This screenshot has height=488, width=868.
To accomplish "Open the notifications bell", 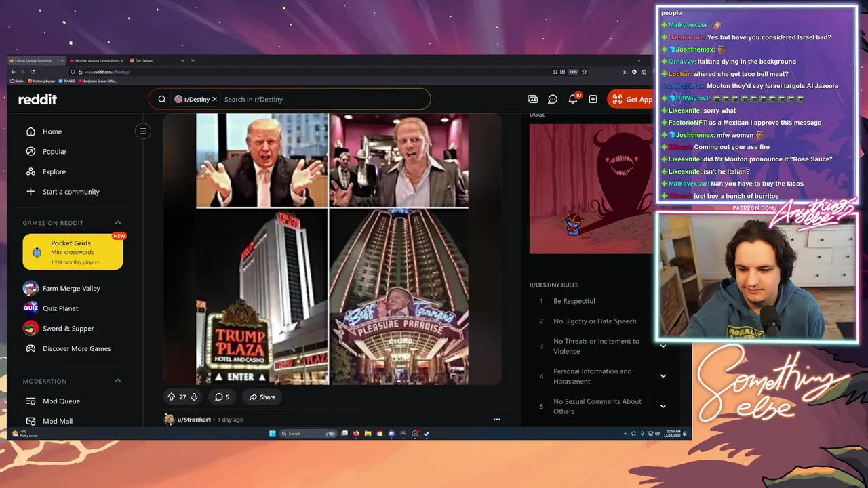I will point(573,99).
